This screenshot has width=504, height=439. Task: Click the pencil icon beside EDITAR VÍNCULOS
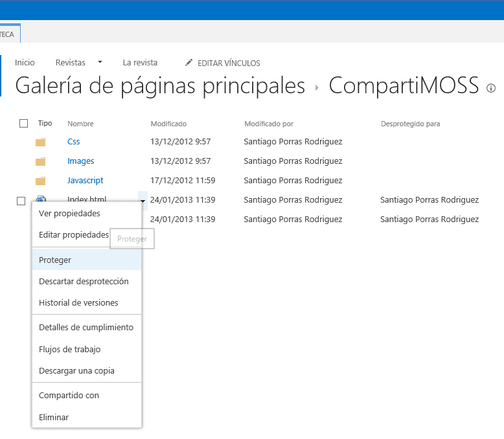pyautogui.click(x=189, y=62)
